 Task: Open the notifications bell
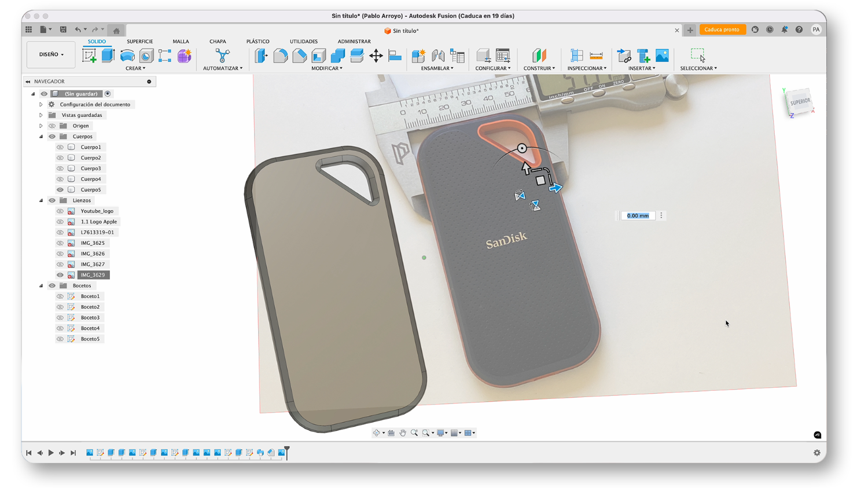[784, 30]
